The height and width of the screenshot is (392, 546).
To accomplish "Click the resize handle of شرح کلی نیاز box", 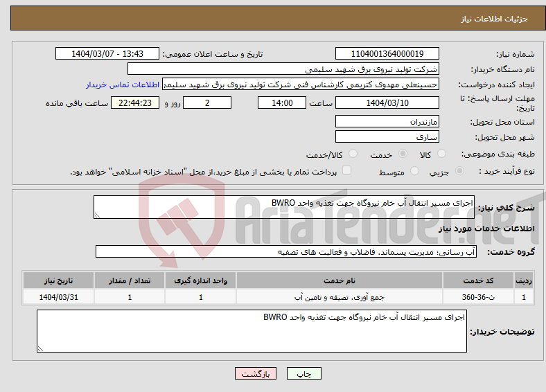I will pyautogui.click(x=97, y=215).
